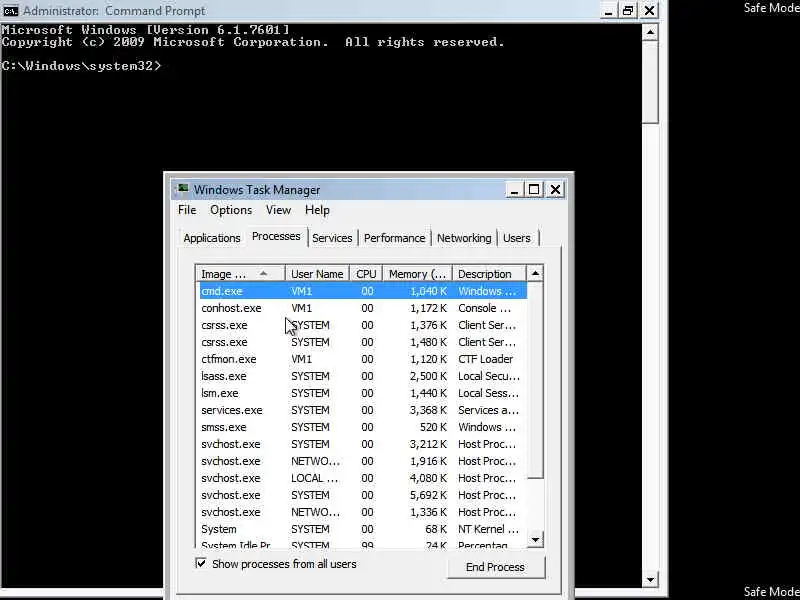Click the process list scrollbar thumb
Image resolution: width=800 pixels, height=600 pixels.
coord(535,380)
